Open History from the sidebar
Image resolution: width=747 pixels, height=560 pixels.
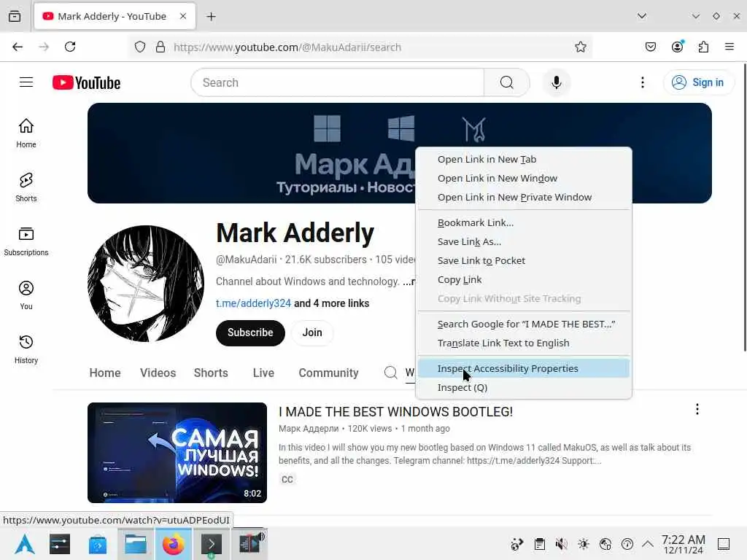pos(26,349)
